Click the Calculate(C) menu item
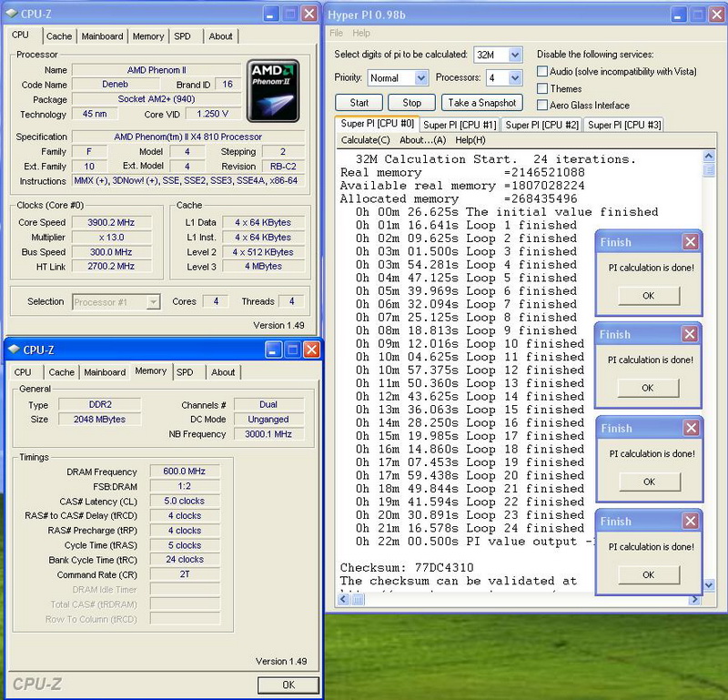 (365, 140)
